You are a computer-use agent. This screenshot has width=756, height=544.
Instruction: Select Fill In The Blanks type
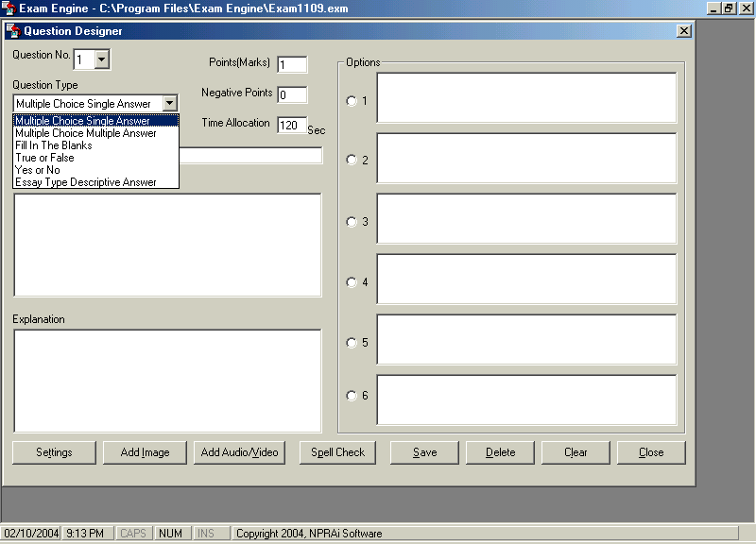click(54, 145)
